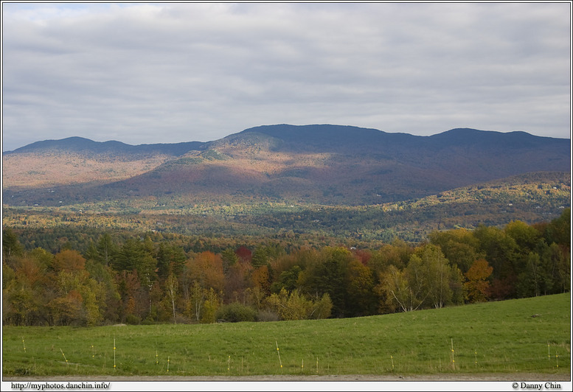Click the myphotos.danchin.info URL text
Viewport: 573px width, 392px height.
point(60,385)
